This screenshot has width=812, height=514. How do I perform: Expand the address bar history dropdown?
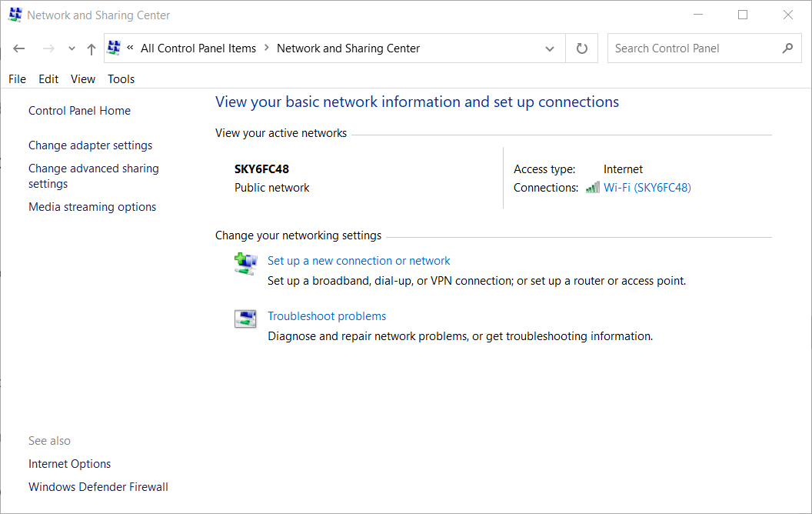[x=550, y=48]
